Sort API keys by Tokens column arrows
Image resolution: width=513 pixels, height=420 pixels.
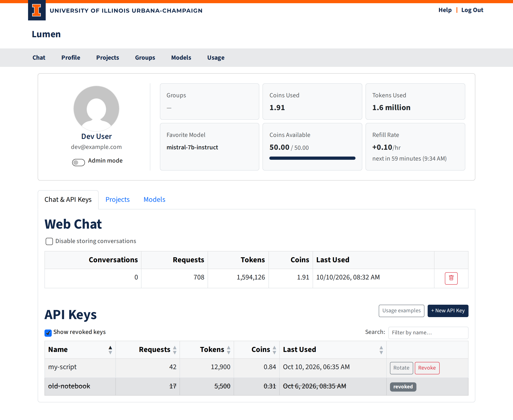[x=229, y=350]
